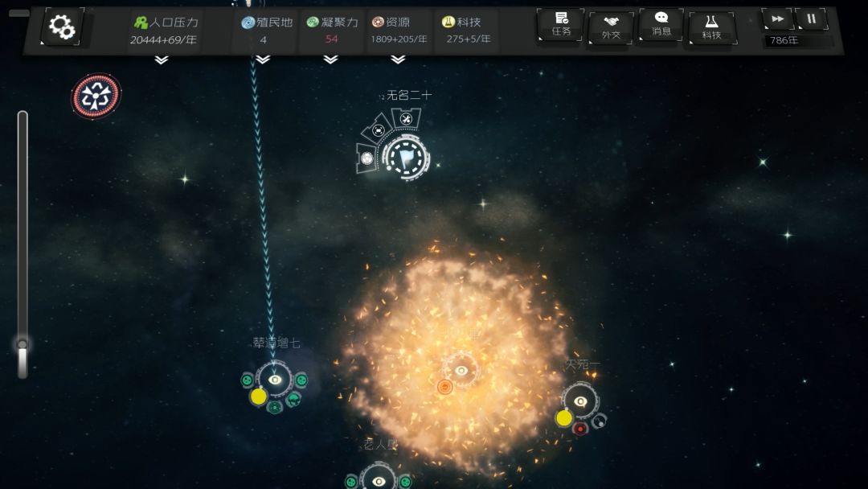Open the 消息 messages panel
Screen dimensions: 868x489
[x=661, y=24]
